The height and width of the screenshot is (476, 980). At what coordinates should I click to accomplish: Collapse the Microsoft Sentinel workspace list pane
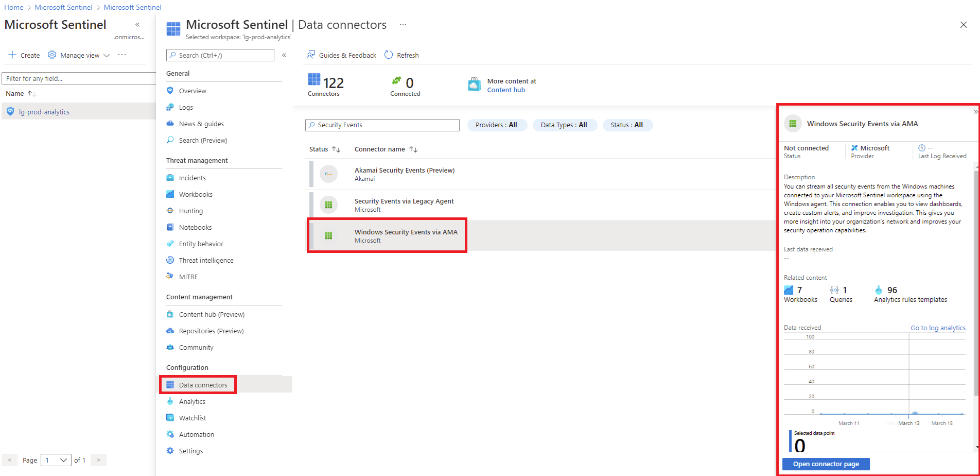[x=137, y=25]
